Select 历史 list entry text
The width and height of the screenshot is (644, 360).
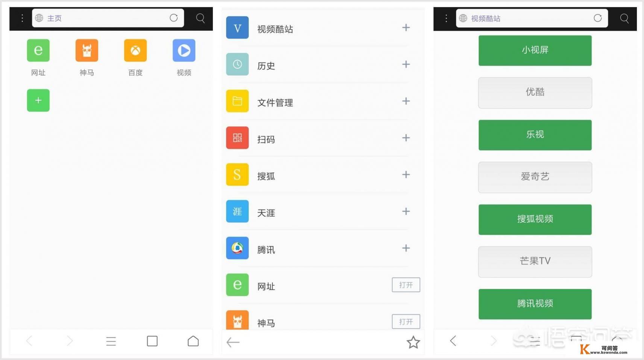[x=266, y=66]
